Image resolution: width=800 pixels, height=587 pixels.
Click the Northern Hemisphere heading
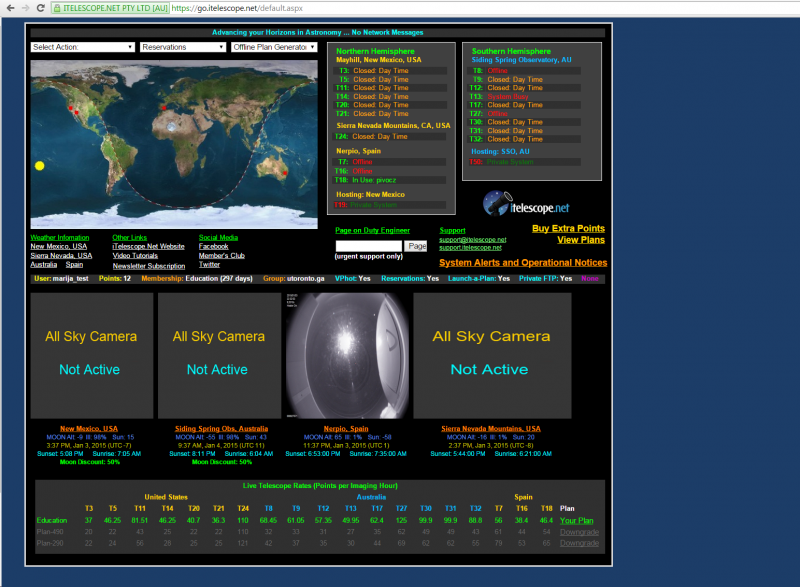click(x=375, y=51)
